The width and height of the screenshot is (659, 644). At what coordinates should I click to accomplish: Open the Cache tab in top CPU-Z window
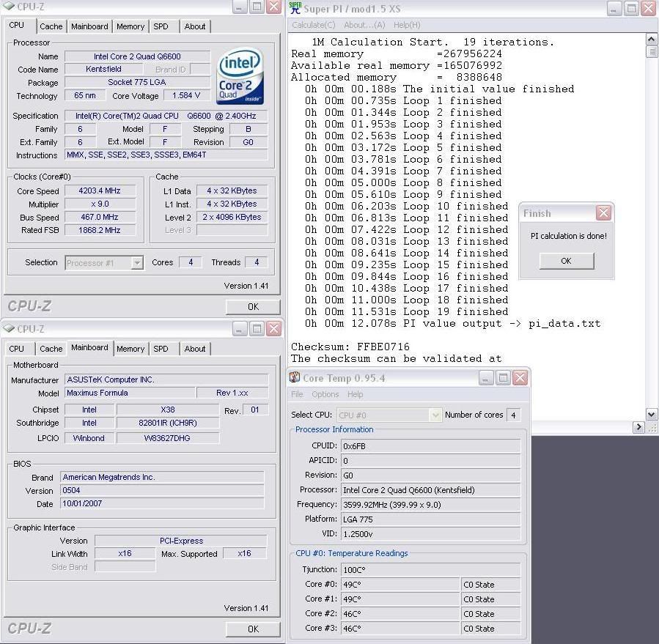tap(51, 26)
